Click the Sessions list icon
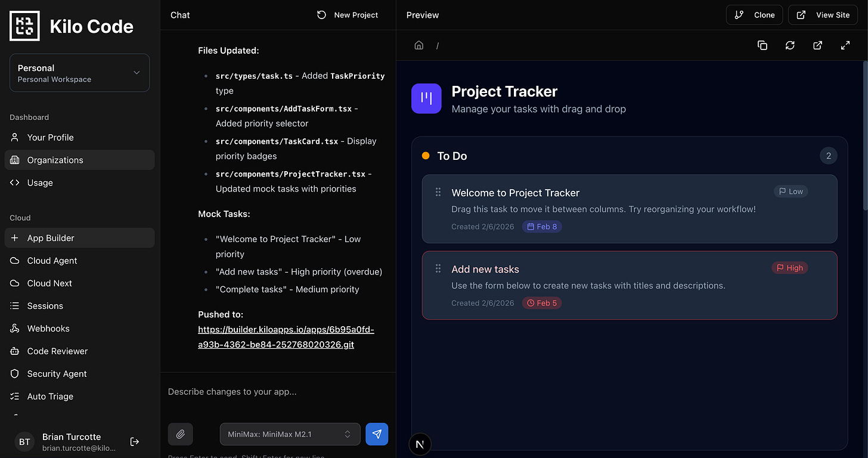Image resolution: width=868 pixels, height=458 pixels. [15, 306]
